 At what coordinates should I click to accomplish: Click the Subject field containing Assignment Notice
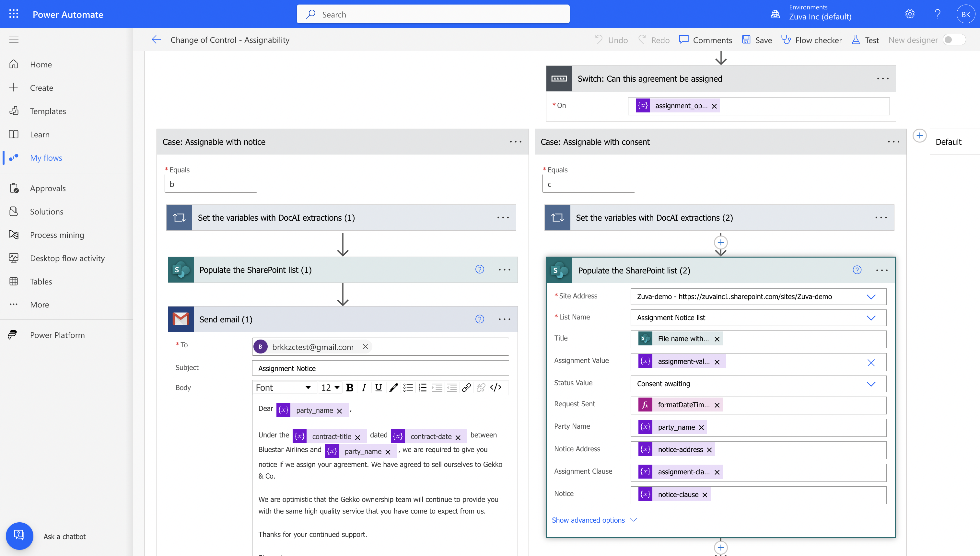(x=380, y=368)
